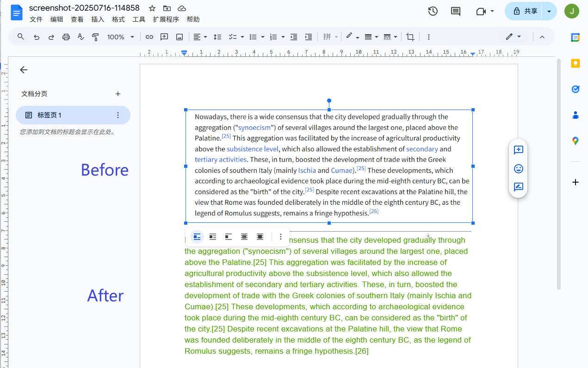Screen dimensions: 588x368
Task: Select the 标签页 1 tab
Action: click(x=73, y=115)
